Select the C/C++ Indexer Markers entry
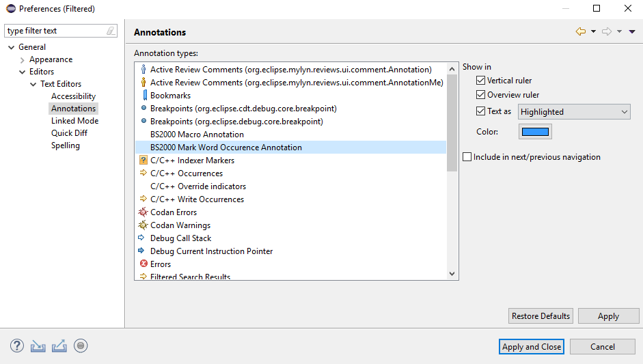Image resolution: width=643 pixels, height=364 pixels. [192, 160]
